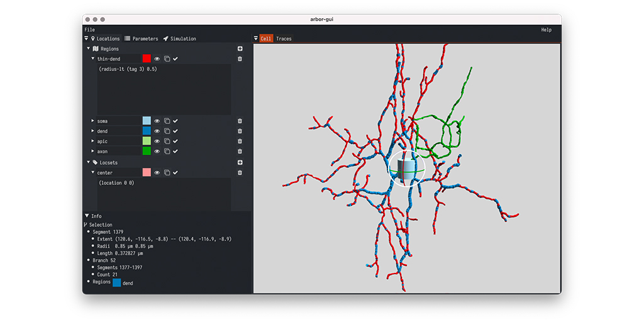This screenshot has height=322, width=644.
Task: Click the 'Segments 1377-1397' info line
Action: [x=119, y=267]
